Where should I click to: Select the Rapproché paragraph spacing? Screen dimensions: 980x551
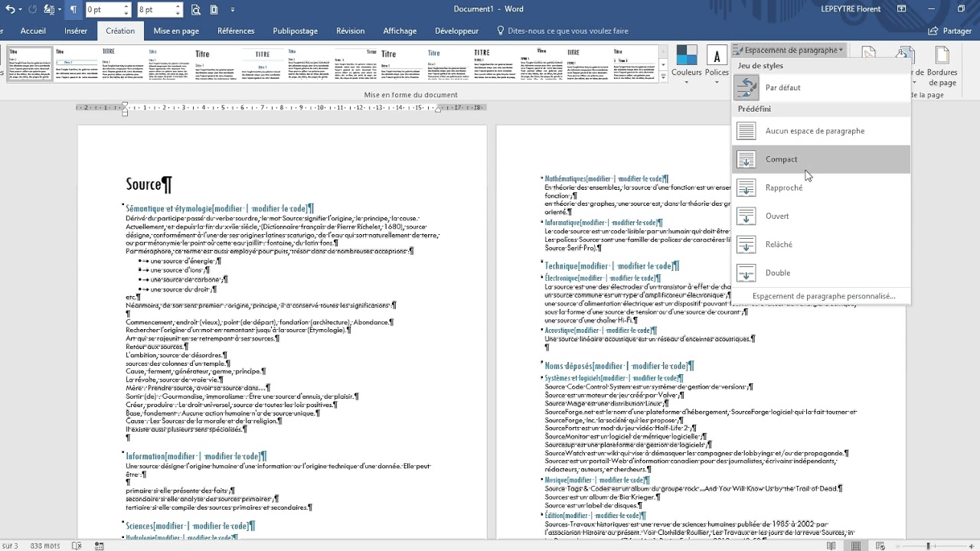pos(821,187)
